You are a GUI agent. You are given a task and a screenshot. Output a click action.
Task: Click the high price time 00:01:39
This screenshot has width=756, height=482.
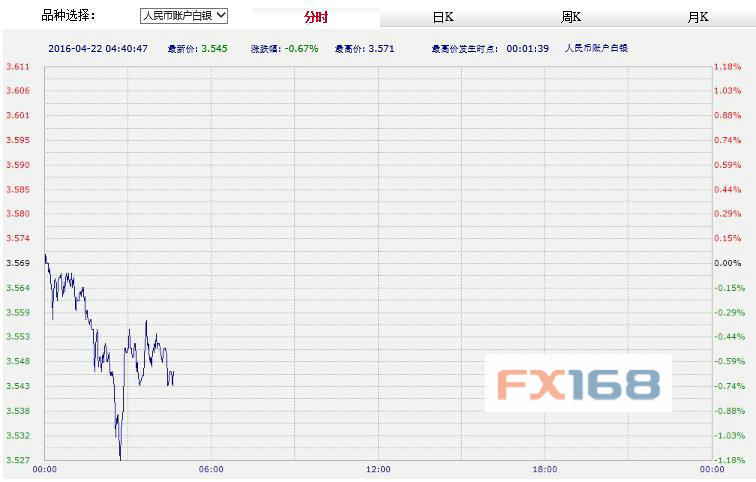[x=526, y=47]
